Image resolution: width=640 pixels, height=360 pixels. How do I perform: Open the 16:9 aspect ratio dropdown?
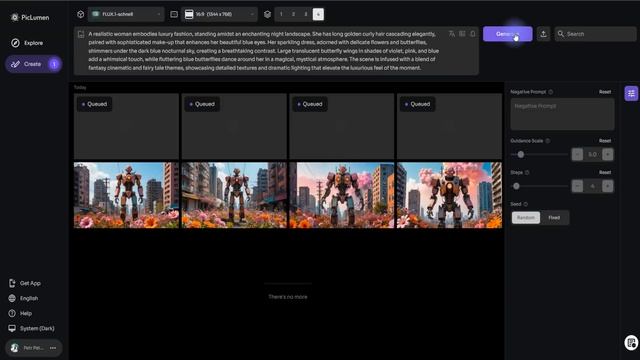click(219, 14)
